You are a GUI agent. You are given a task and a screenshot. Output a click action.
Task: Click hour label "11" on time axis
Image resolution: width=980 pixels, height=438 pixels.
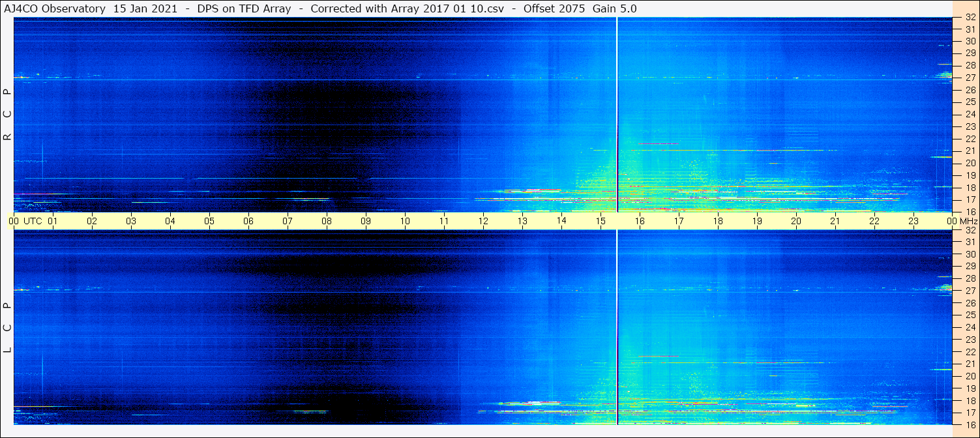click(444, 221)
